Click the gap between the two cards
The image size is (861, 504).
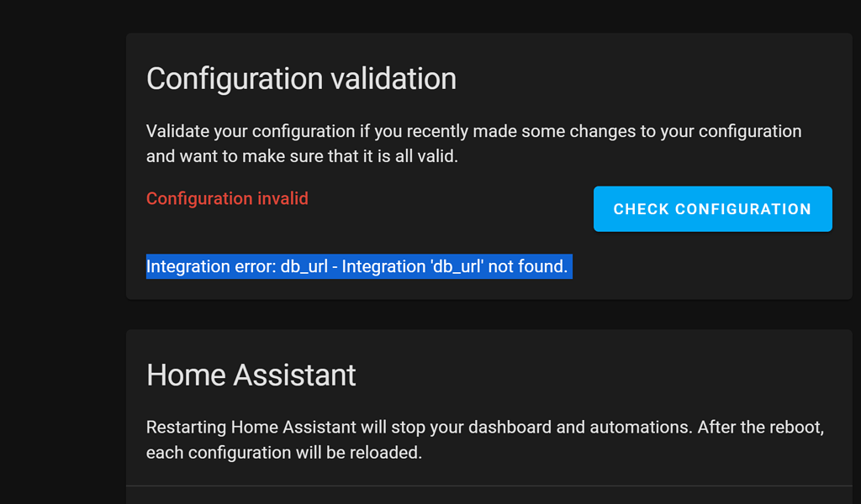point(491,314)
